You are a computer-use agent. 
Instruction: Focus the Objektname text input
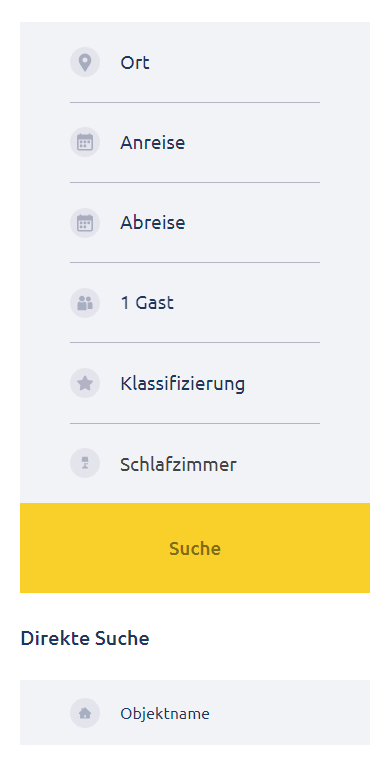point(195,713)
